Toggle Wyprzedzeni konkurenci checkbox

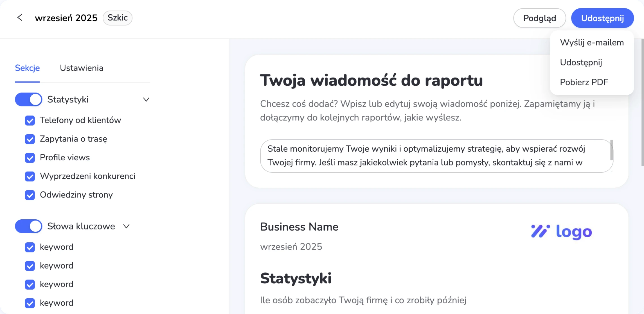(x=30, y=176)
